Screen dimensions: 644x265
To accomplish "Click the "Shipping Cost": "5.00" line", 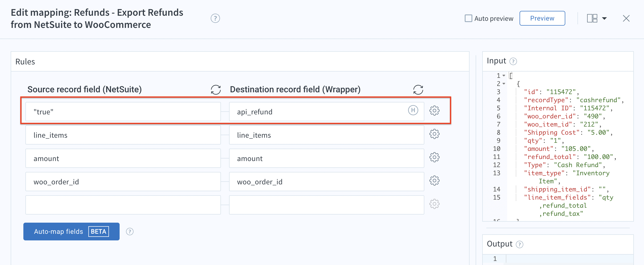I will pyautogui.click(x=568, y=132).
